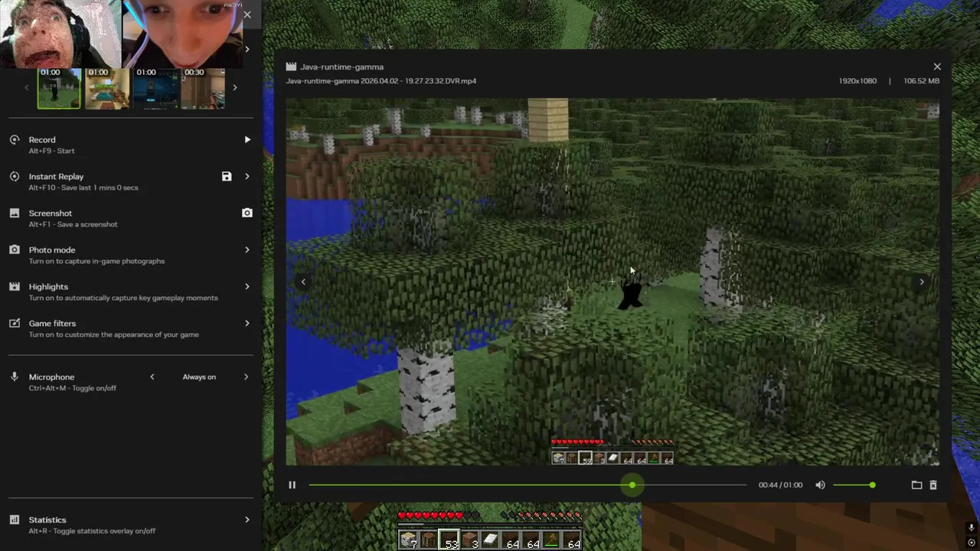Screen dimensions: 980x551
Task: Click the Game filters icon
Action: (x=15, y=324)
